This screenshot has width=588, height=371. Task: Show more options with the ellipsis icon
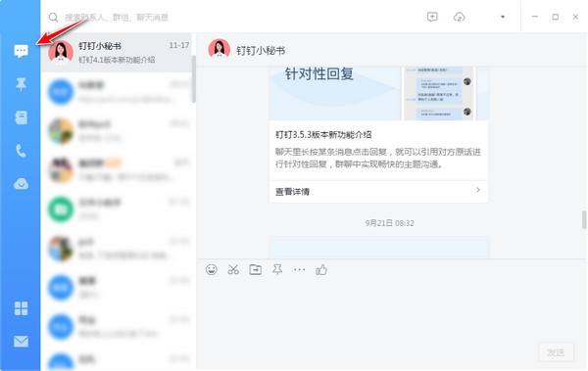tap(299, 269)
